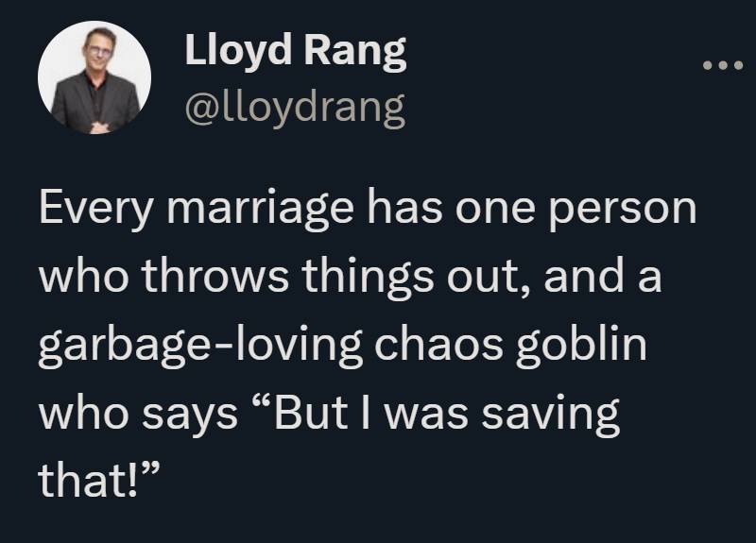Open the three-dot more options menu
Image resolution: width=756 pixels, height=543 pixels.
coord(723,66)
